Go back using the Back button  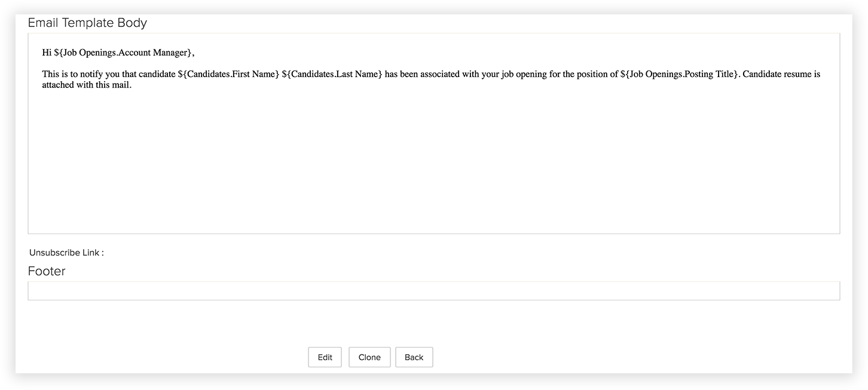414,357
